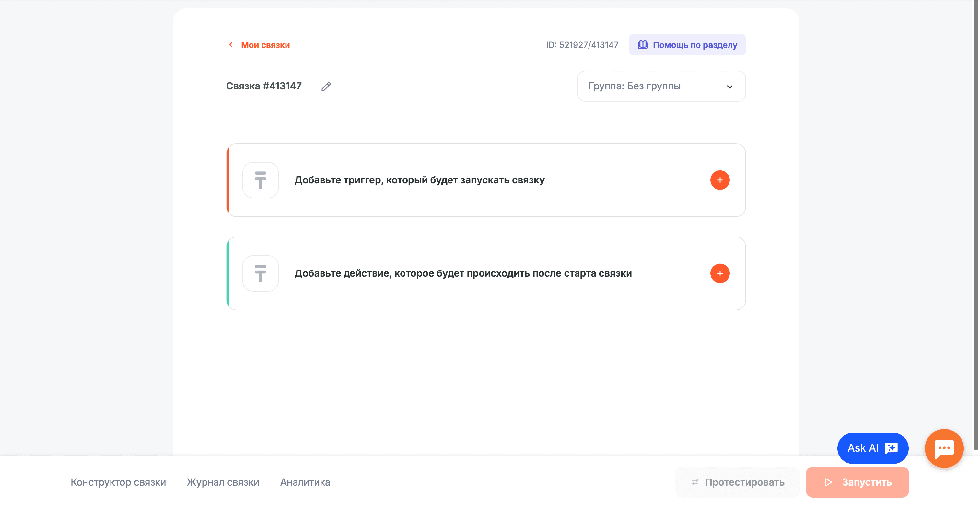Click the plus icon to add an action
The image size is (980, 508).
point(719,273)
